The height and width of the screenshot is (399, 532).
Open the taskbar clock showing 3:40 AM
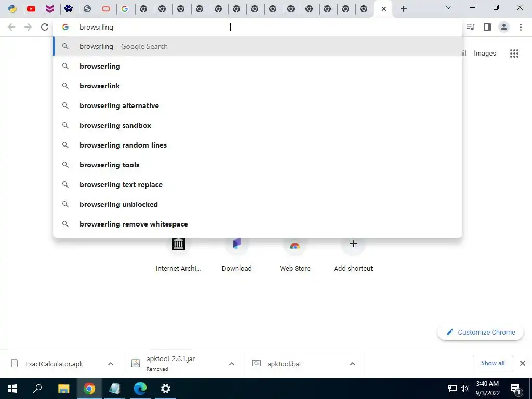click(487, 389)
